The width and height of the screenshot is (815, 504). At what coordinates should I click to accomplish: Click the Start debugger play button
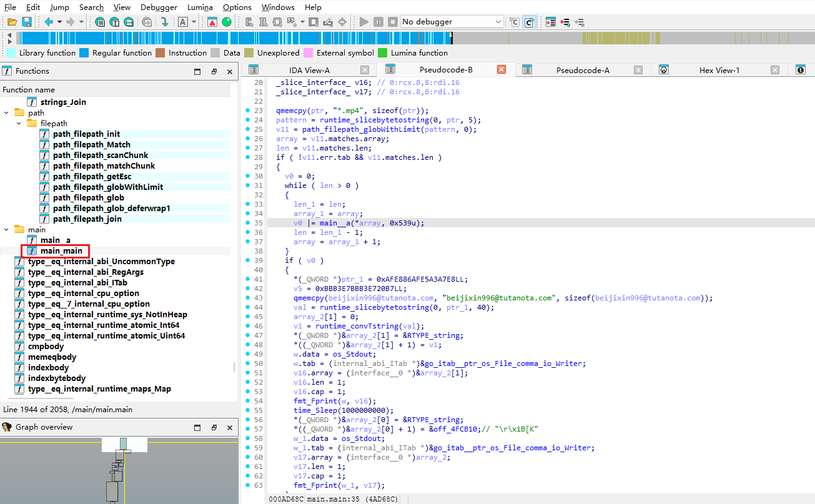click(x=364, y=22)
